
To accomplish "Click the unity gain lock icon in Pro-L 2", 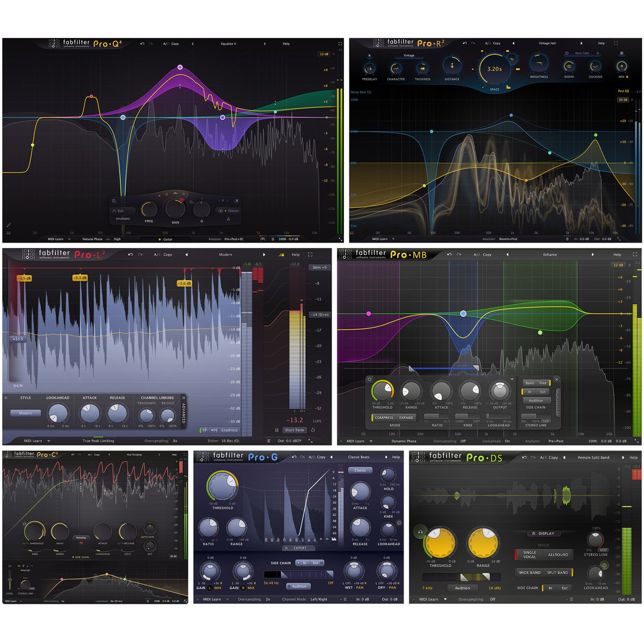I will coord(281,254).
